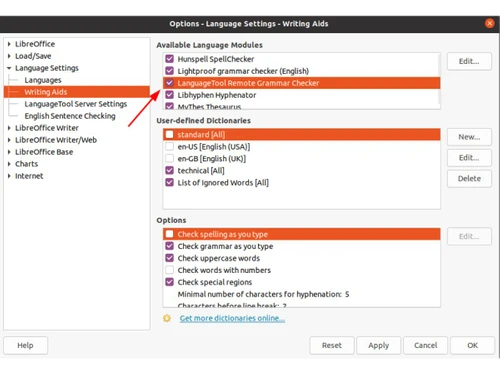Collapse the Language Settings tree node

(9, 68)
